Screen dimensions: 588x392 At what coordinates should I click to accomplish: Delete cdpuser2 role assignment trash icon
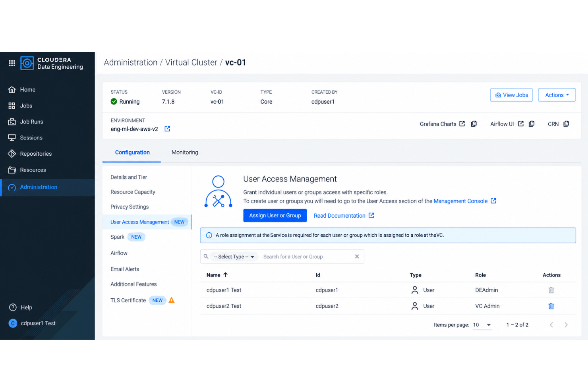pos(551,306)
